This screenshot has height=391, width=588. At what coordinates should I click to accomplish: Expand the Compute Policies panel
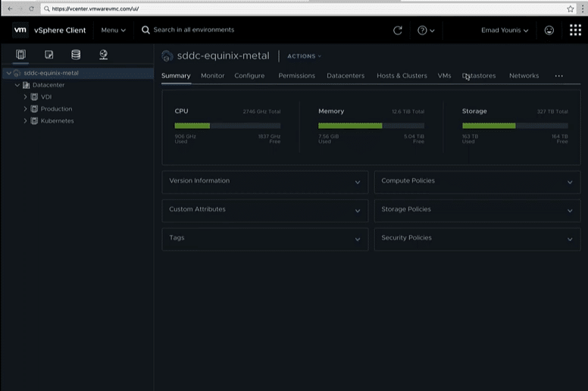click(x=570, y=182)
